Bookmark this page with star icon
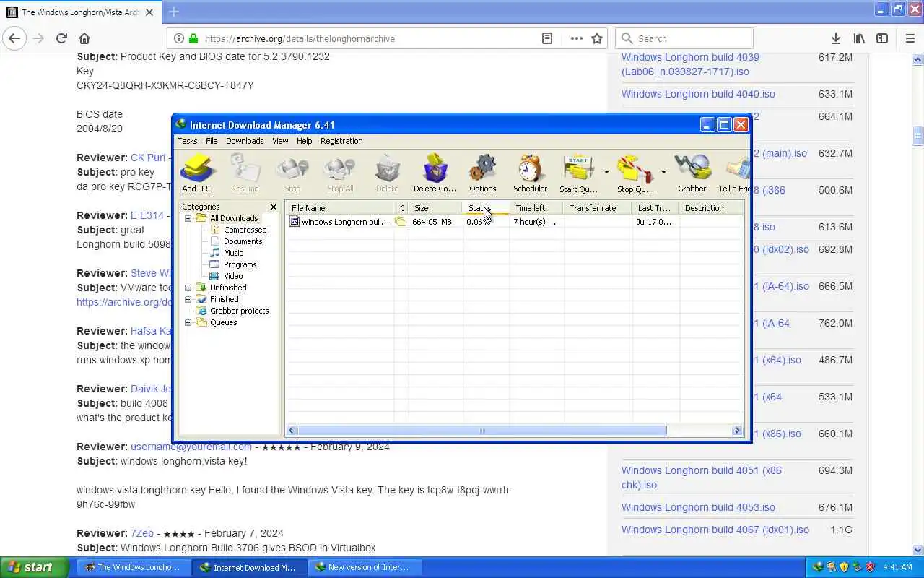The height and width of the screenshot is (578, 924). (597, 38)
